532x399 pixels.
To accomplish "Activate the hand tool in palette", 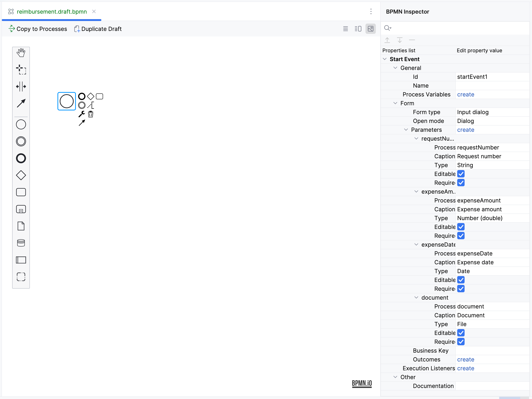I will tap(21, 53).
